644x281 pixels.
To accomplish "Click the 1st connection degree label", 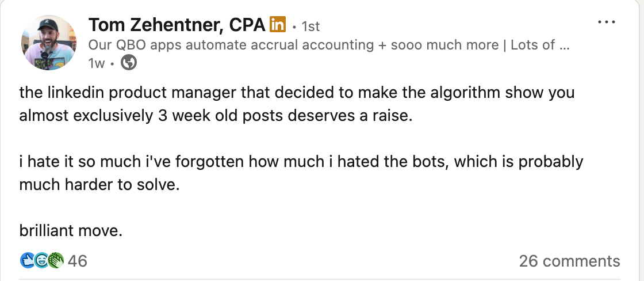I will point(310,26).
